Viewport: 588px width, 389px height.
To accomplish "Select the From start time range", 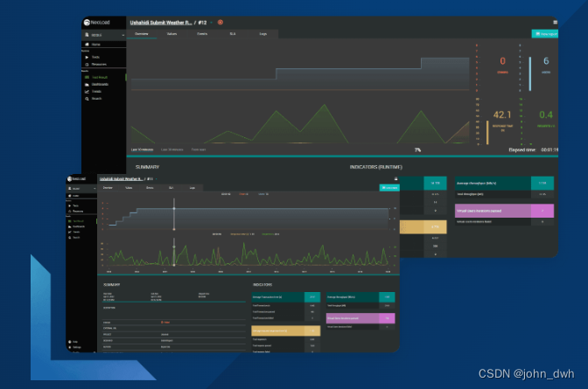I will pyautogui.click(x=199, y=149).
